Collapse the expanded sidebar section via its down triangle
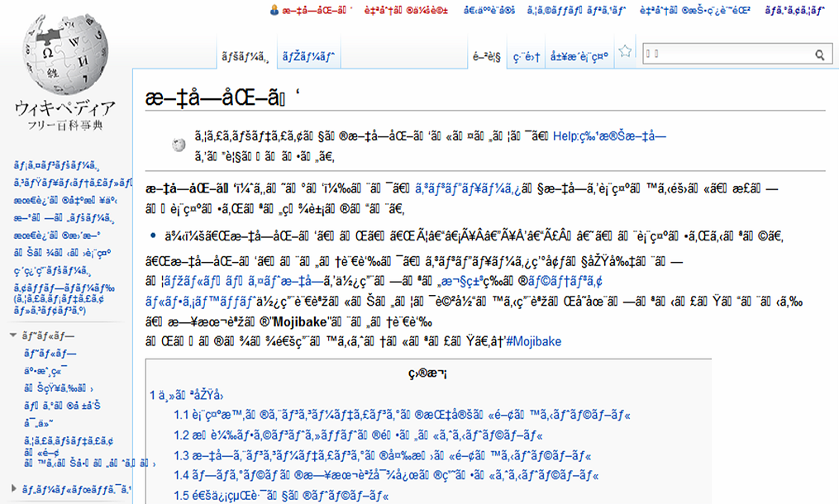This screenshot has height=504, width=839. pos(13,335)
